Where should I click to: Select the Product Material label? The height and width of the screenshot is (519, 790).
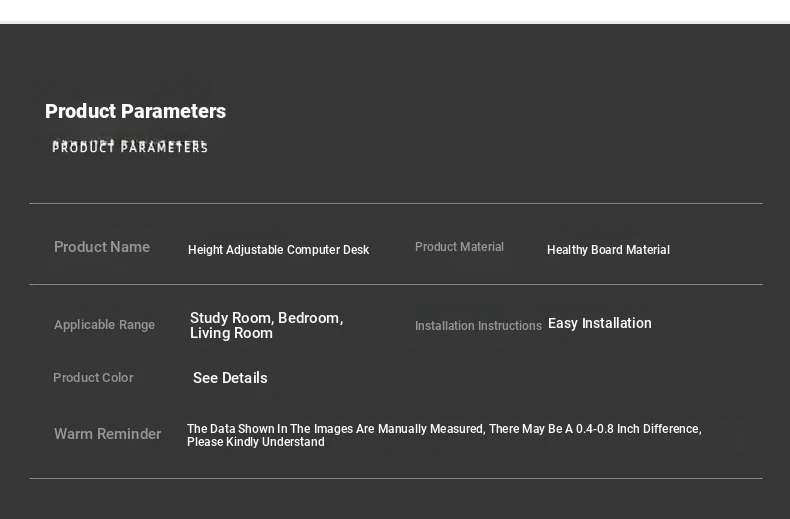[x=459, y=247]
